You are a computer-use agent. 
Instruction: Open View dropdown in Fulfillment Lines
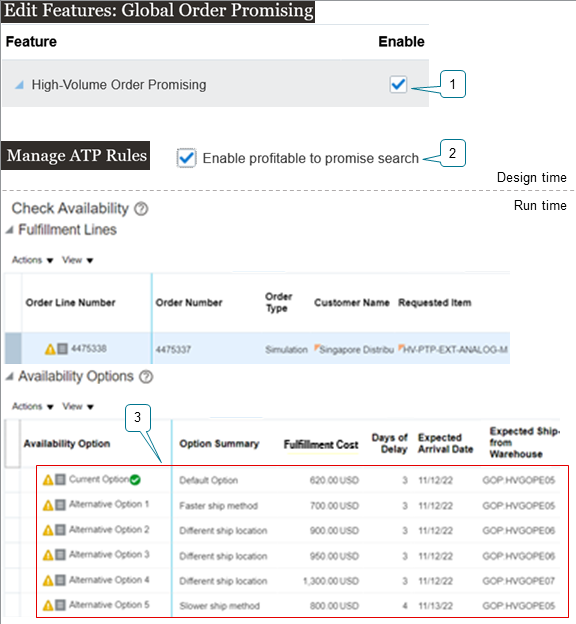click(x=78, y=260)
